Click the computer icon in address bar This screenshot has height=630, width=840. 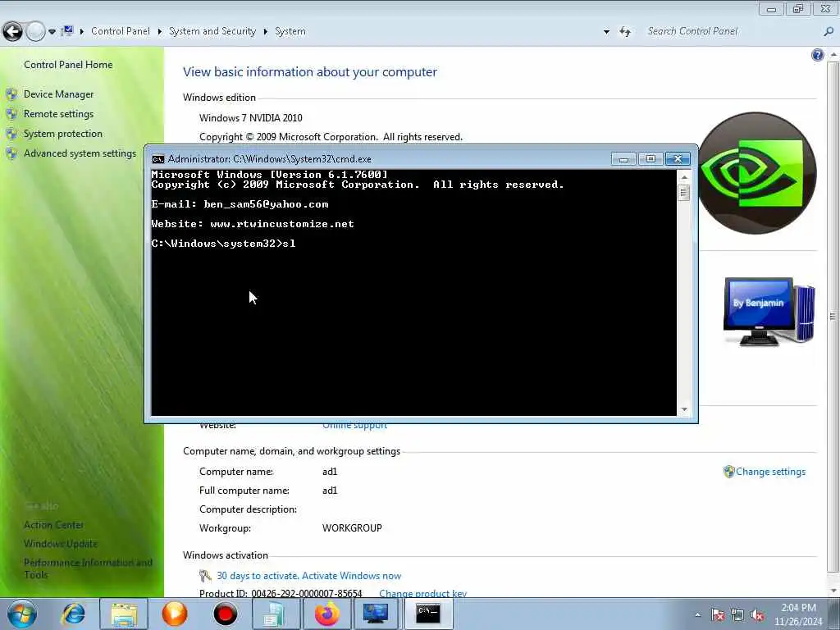pyautogui.click(x=67, y=31)
